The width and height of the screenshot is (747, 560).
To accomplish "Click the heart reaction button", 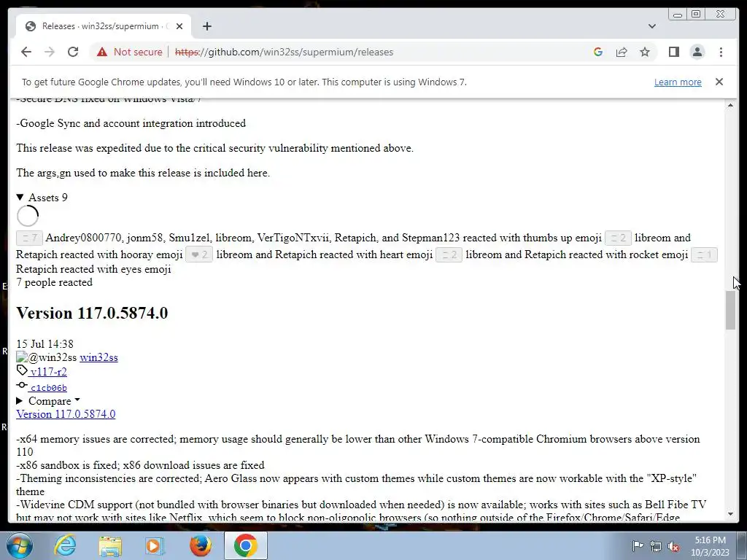I will (199, 254).
